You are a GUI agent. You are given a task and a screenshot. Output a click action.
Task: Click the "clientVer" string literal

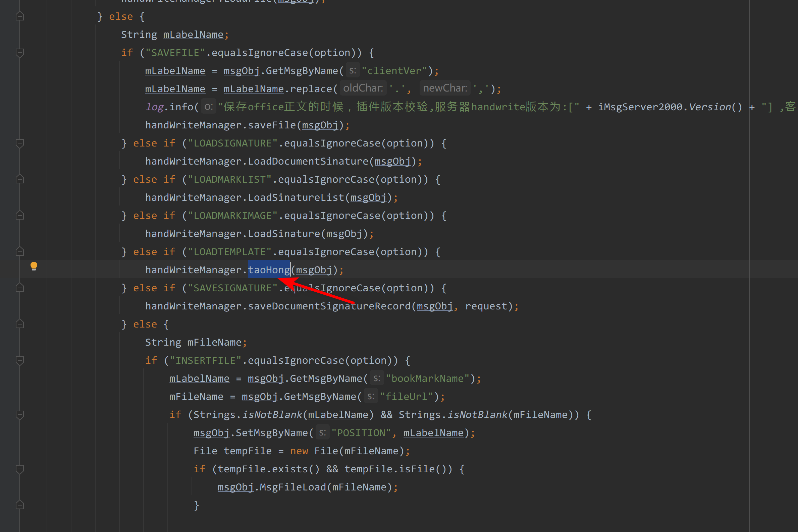click(394, 71)
